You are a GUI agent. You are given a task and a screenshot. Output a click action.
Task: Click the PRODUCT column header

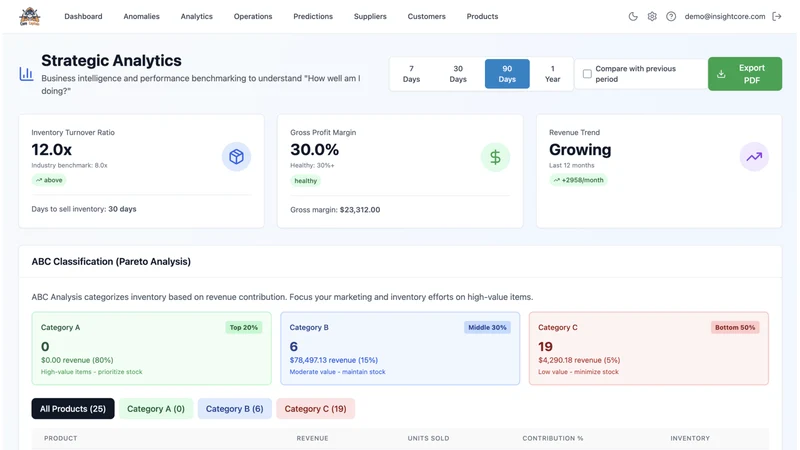pos(61,438)
